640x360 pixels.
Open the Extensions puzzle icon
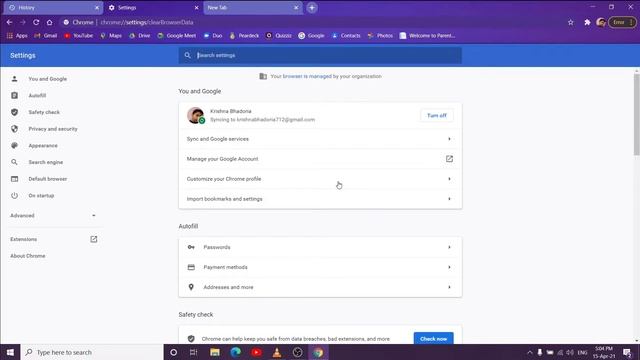click(587, 22)
